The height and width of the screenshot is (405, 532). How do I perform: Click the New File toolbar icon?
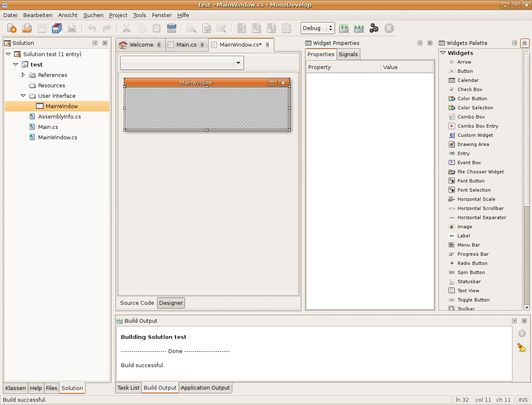(x=12, y=28)
